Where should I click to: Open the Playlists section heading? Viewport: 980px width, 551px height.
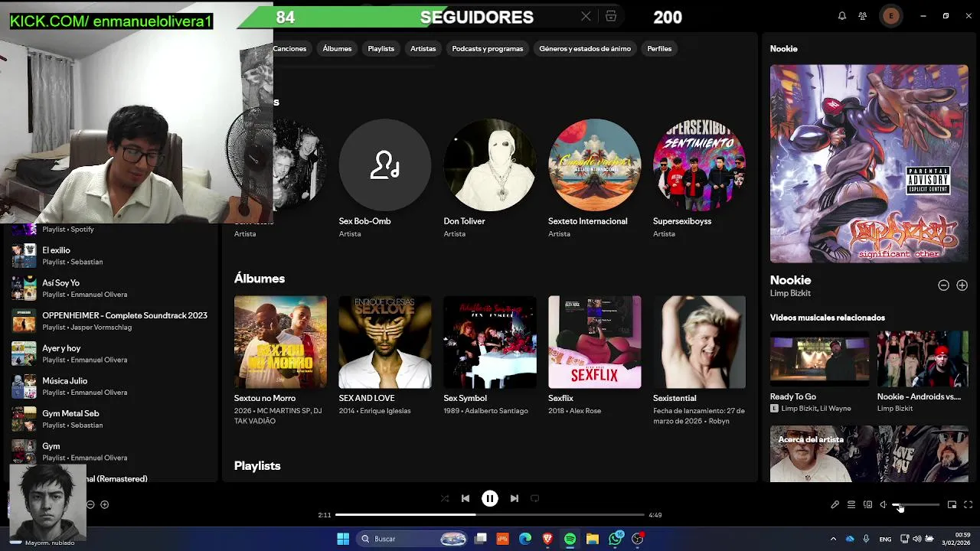(x=257, y=465)
